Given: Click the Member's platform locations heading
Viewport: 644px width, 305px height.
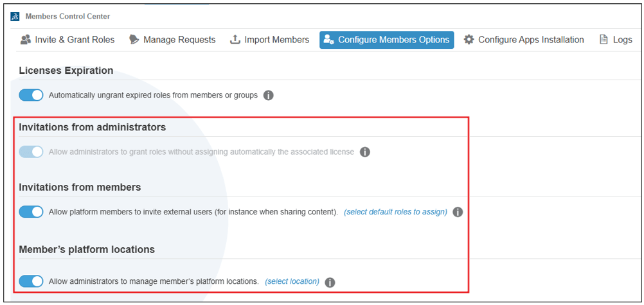Looking at the screenshot, I should click(x=87, y=249).
